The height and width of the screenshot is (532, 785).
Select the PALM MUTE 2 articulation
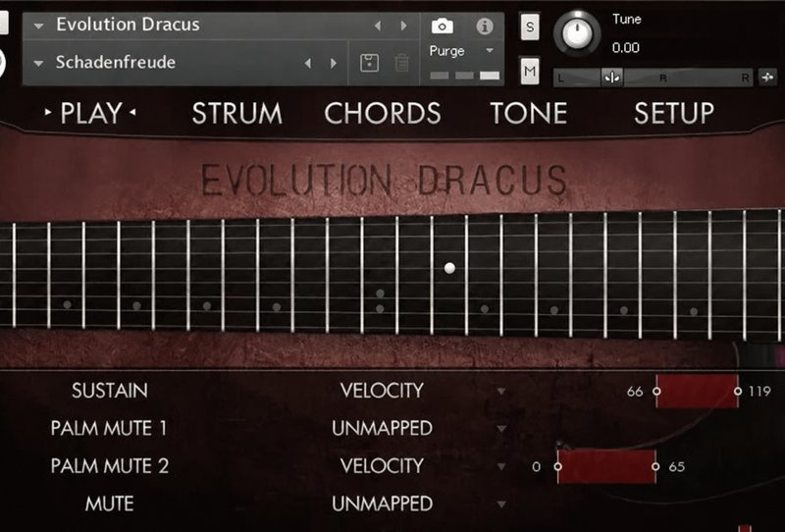[x=110, y=466]
